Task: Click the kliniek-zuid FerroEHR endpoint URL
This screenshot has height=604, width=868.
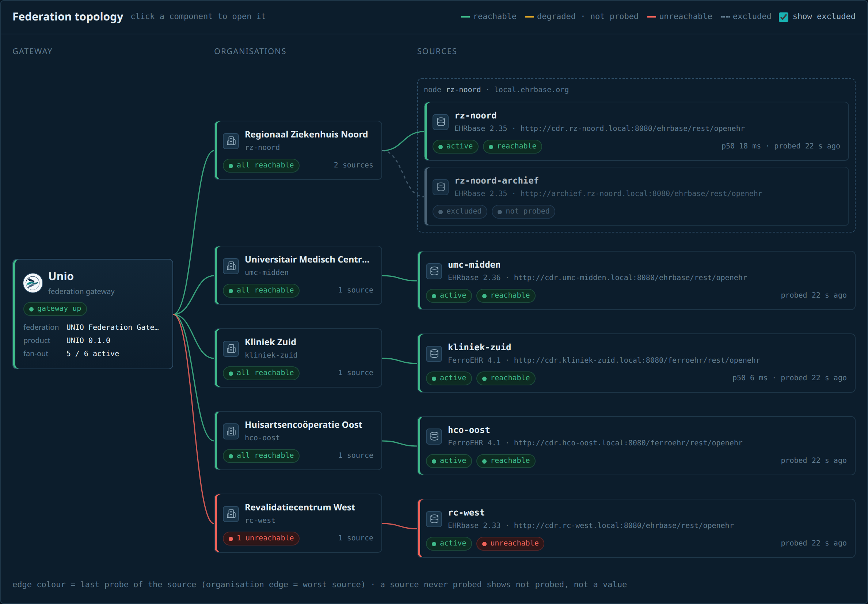Action: [637, 360]
